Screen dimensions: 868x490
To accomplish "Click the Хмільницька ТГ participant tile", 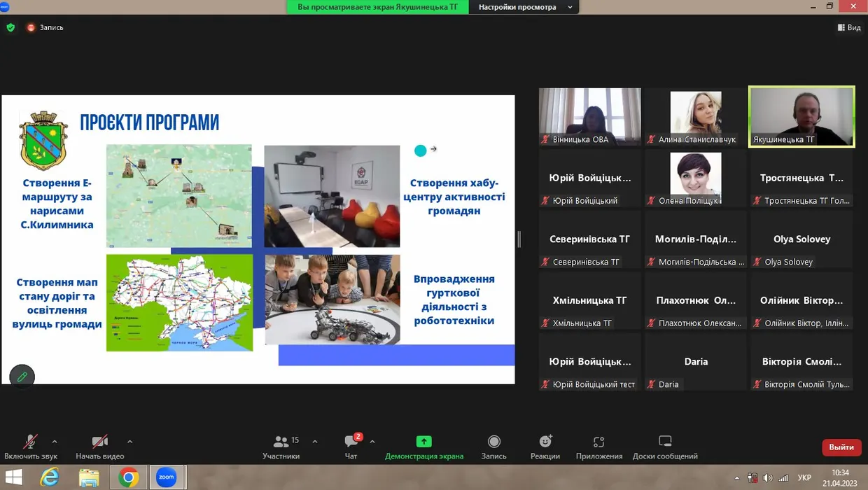I will point(589,300).
